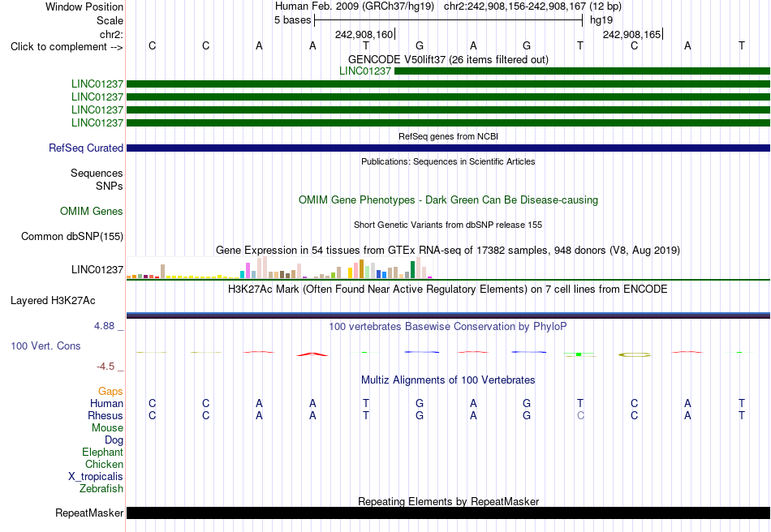The image size is (771, 532).
Task: Click the black RepeatMasker element bar
Action: [448, 513]
